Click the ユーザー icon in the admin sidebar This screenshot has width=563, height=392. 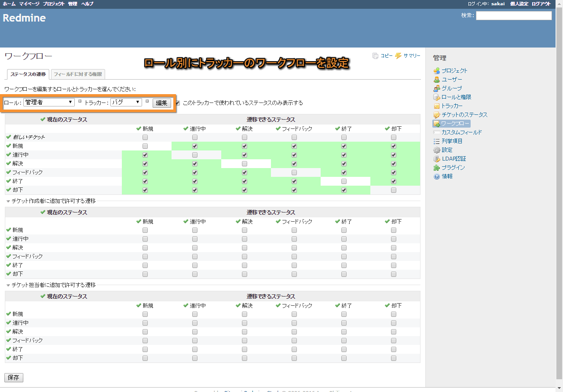tap(436, 80)
